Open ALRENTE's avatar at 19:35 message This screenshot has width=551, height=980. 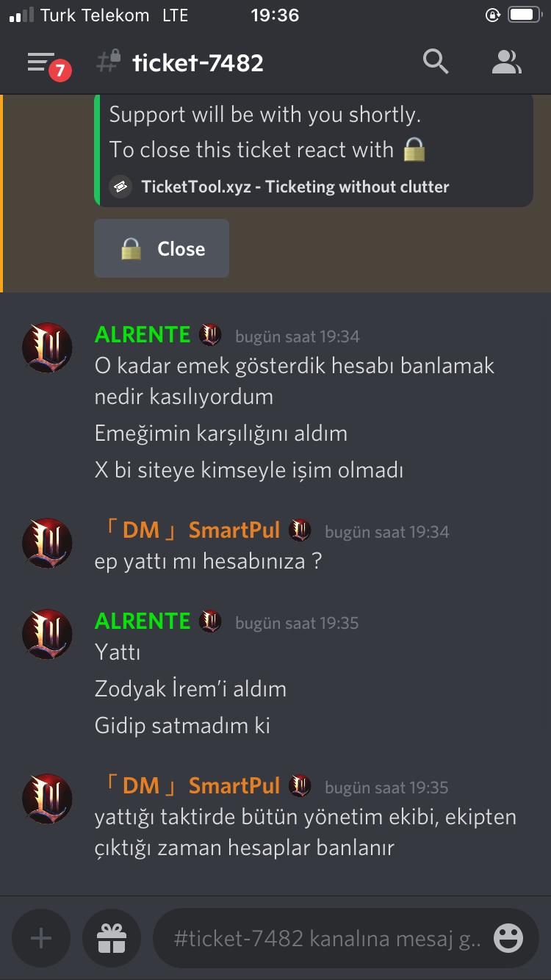click(x=47, y=634)
